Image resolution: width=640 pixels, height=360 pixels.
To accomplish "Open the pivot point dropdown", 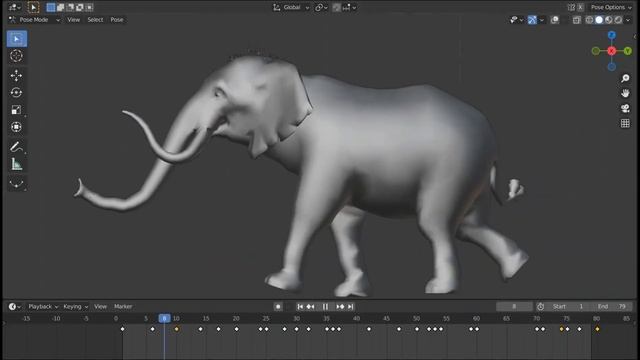I will point(321,7).
